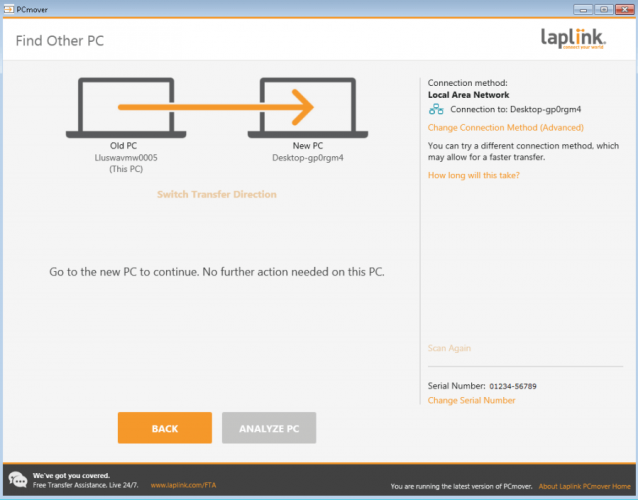Click Switch Transfer Direction link
638x500 pixels.
217,194
